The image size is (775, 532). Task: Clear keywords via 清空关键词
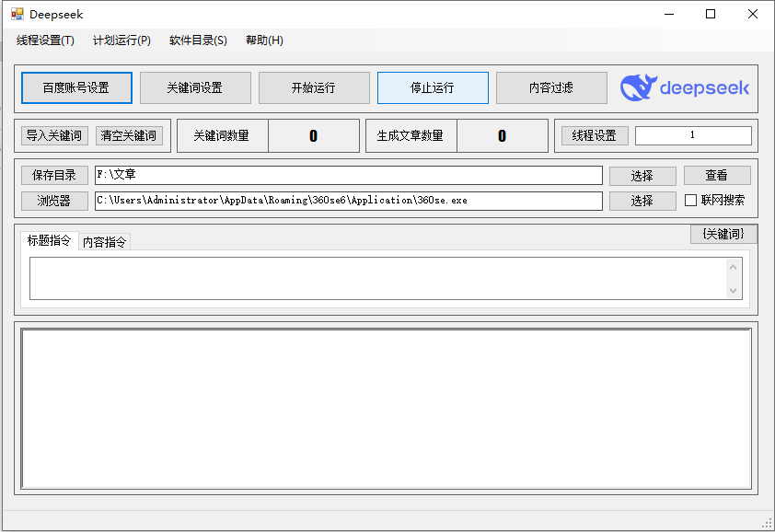pos(129,135)
